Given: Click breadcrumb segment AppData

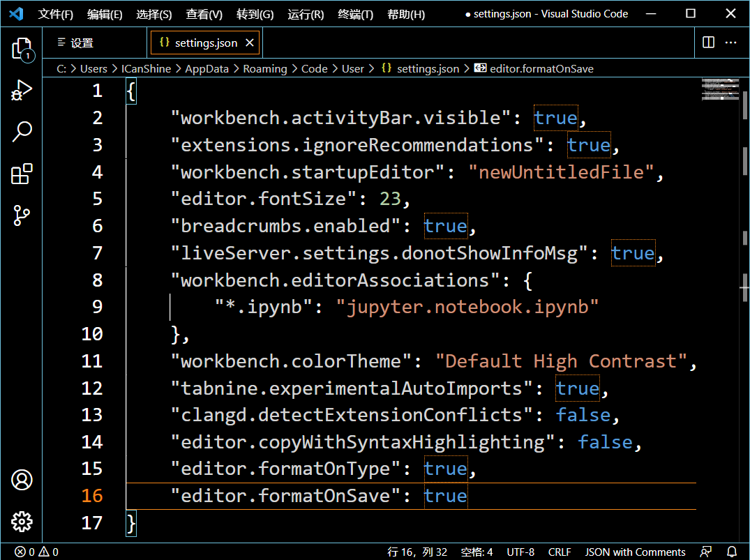Looking at the screenshot, I should coord(207,69).
